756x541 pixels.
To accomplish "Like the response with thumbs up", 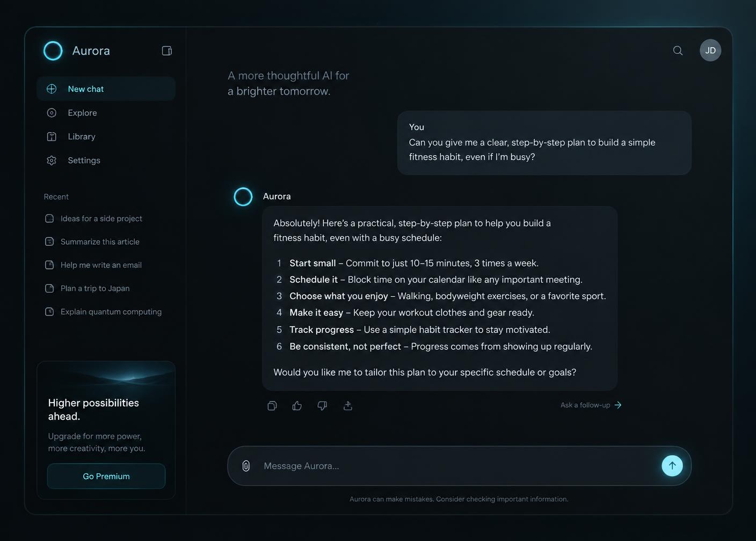I will click(x=297, y=406).
